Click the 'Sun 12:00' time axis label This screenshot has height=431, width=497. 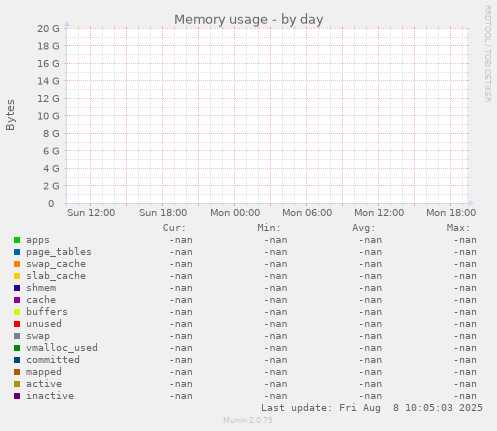[x=91, y=213]
